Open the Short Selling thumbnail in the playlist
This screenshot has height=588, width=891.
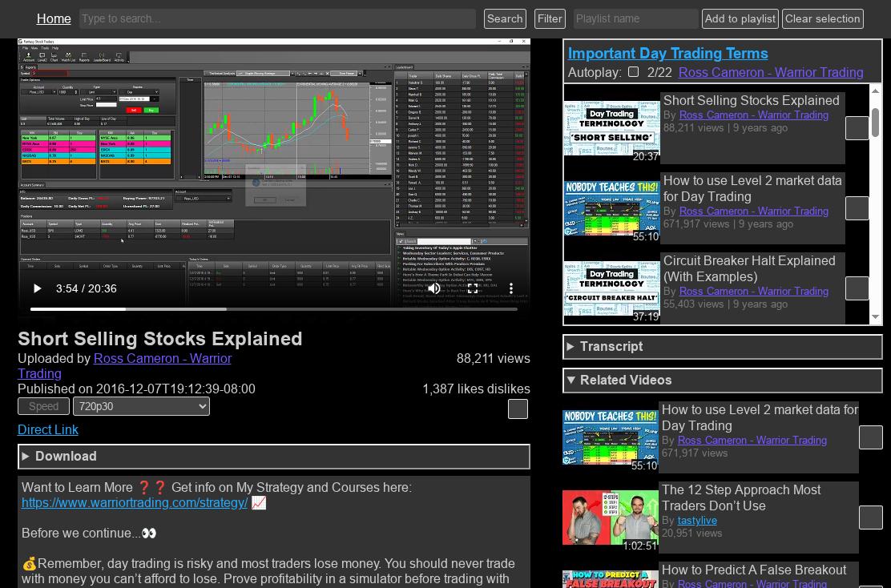point(611,128)
